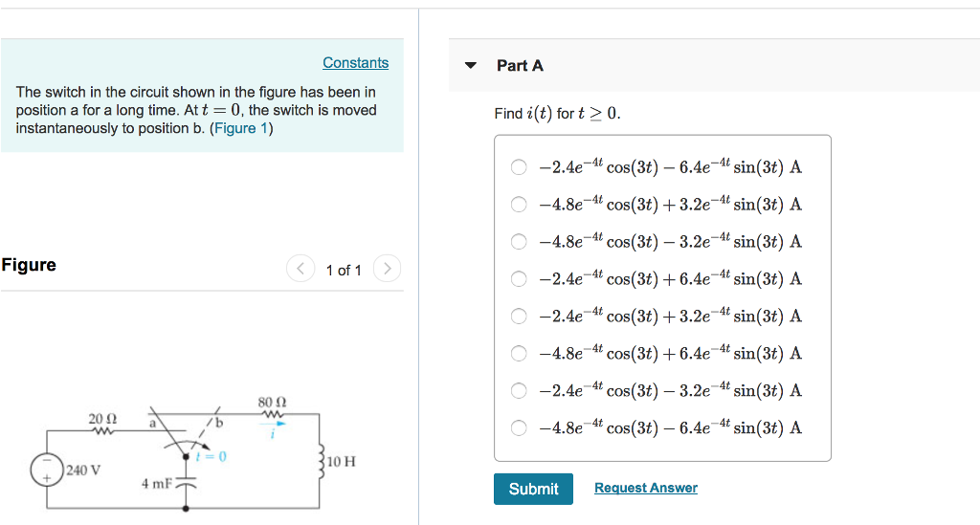Viewport: 980px width, 525px height.
Task: Select option −4.8cos(3t) + 3.2sin(3t)
Action: (519, 204)
